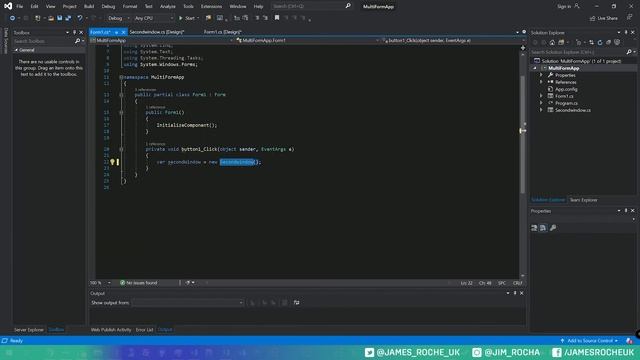The width and height of the screenshot is (640, 360).
Task: Pin the Toolbox panel with its pushpin
Action: pos(74,32)
